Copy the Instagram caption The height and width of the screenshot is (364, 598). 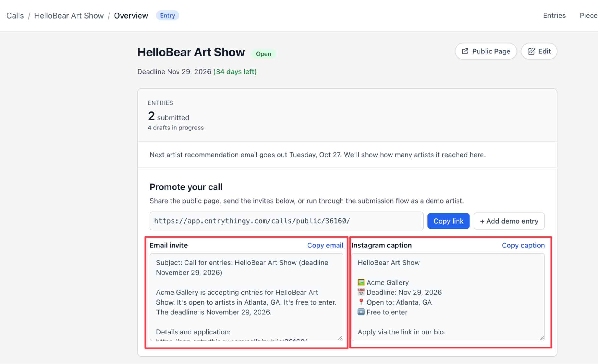523,245
